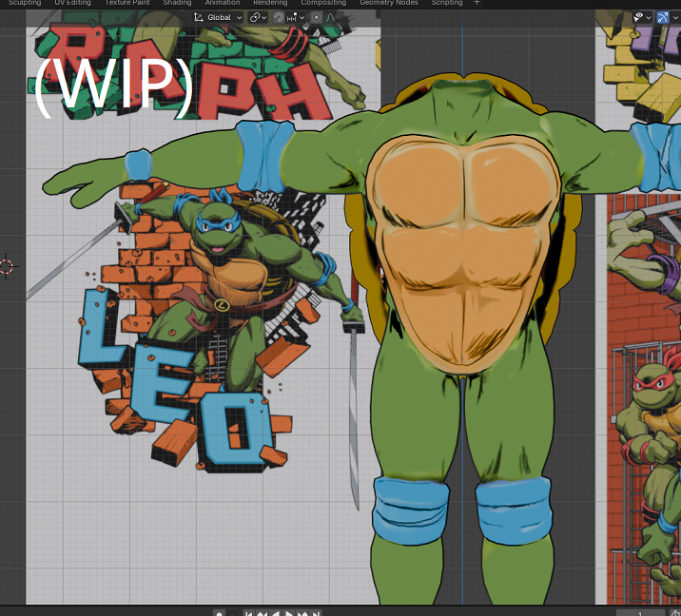
Task: Play the animation forward
Action: pyautogui.click(x=289, y=614)
